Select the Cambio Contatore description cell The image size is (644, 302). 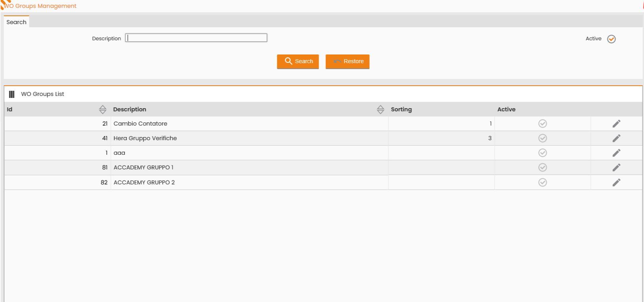(249, 124)
